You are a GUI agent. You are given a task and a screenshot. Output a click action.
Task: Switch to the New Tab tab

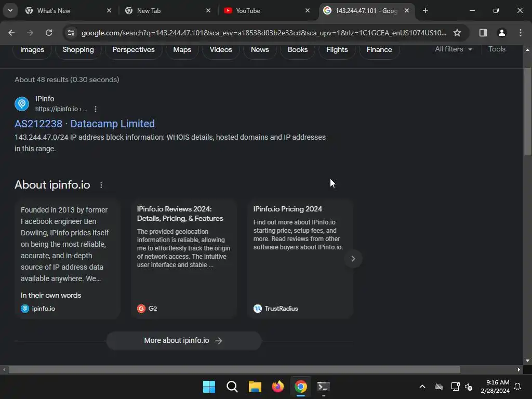pos(166,10)
